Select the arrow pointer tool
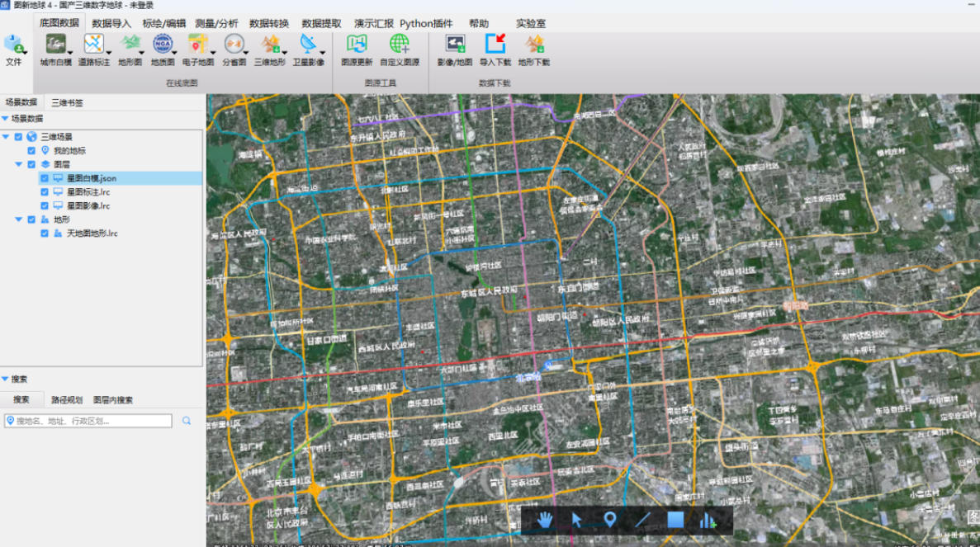 (x=577, y=520)
